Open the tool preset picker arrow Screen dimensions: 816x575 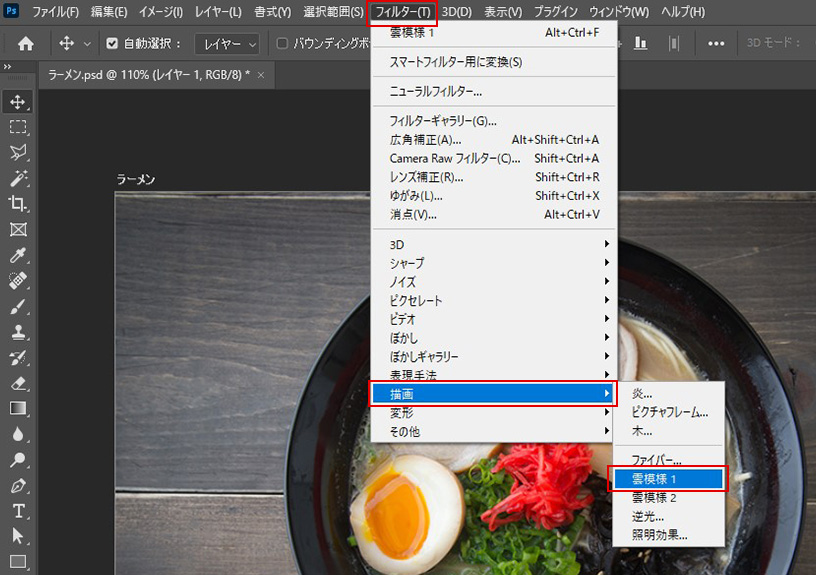(87, 44)
